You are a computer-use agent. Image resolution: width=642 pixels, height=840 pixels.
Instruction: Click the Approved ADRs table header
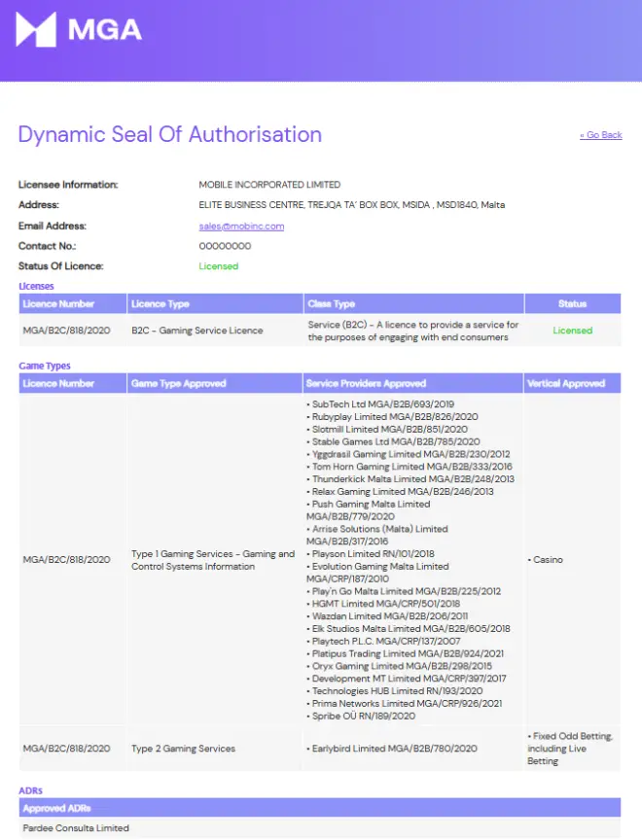[x=320, y=808]
